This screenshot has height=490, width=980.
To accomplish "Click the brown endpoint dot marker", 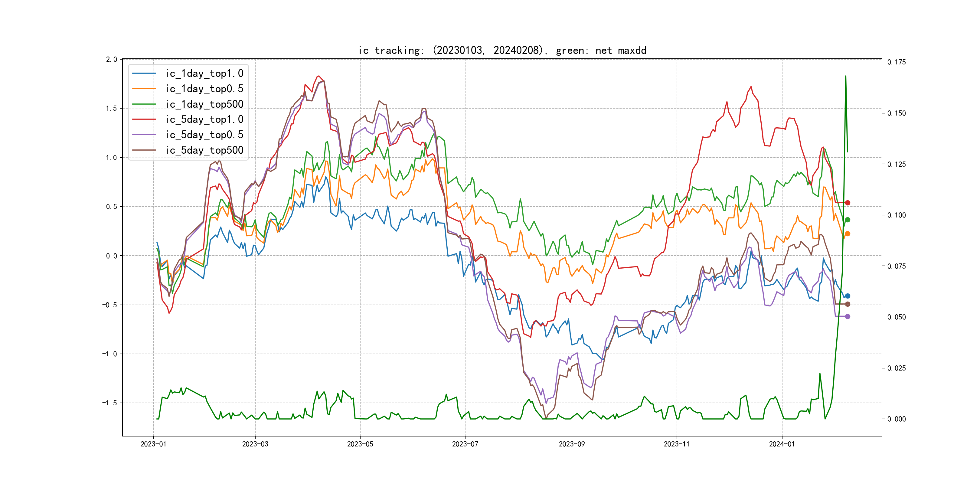I will 847,304.
